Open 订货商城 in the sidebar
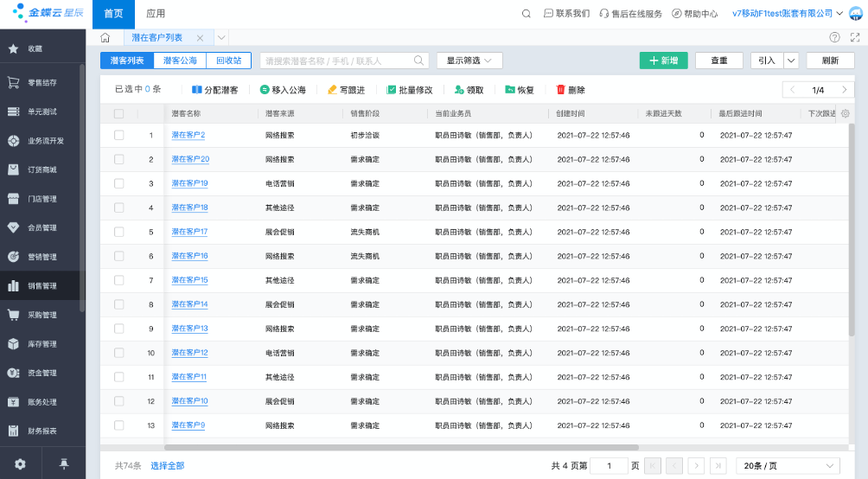The height and width of the screenshot is (479, 868). (x=42, y=170)
